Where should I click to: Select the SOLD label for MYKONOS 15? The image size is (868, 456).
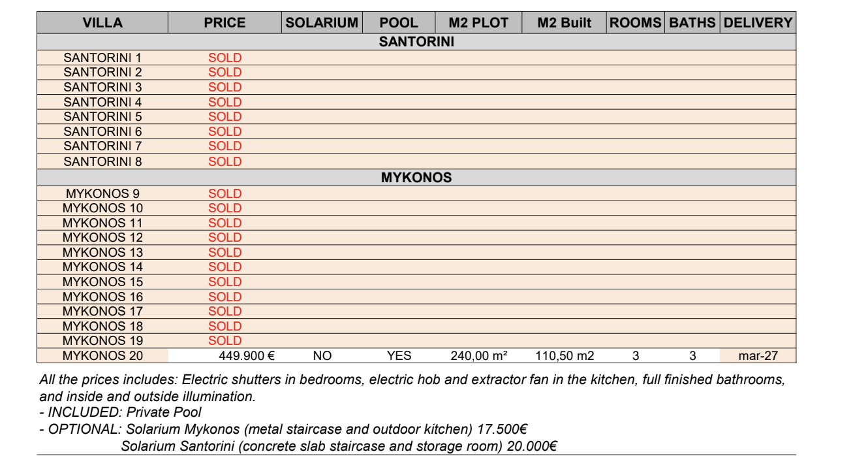(225, 282)
